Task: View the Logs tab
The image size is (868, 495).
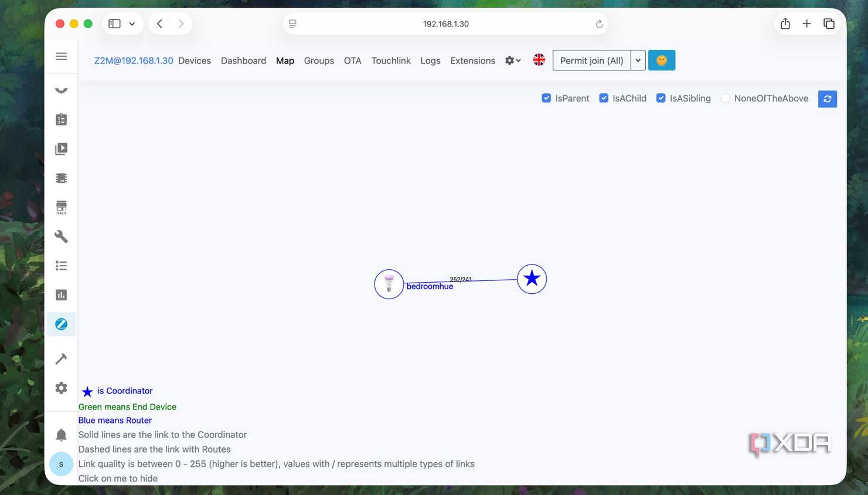Action: point(430,60)
